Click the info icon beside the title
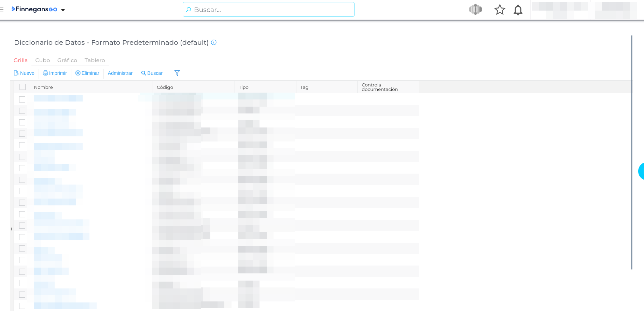The height and width of the screenshot is (311, 644). (x=214, y=42)
